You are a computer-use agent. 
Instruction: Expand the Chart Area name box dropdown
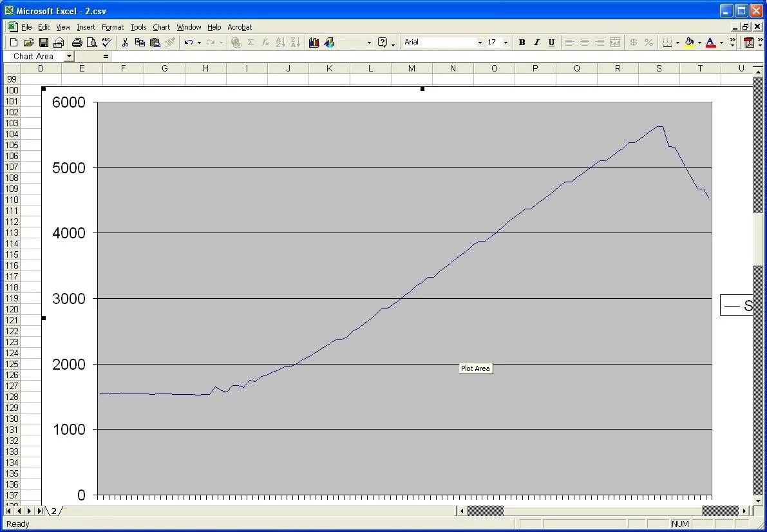pyautogui.click(x=69, y=57)
